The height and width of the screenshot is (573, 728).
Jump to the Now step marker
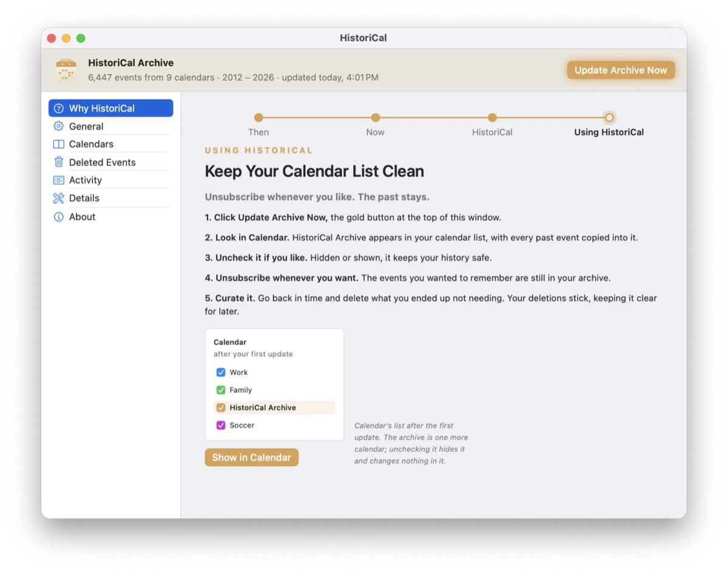point(376,118)
